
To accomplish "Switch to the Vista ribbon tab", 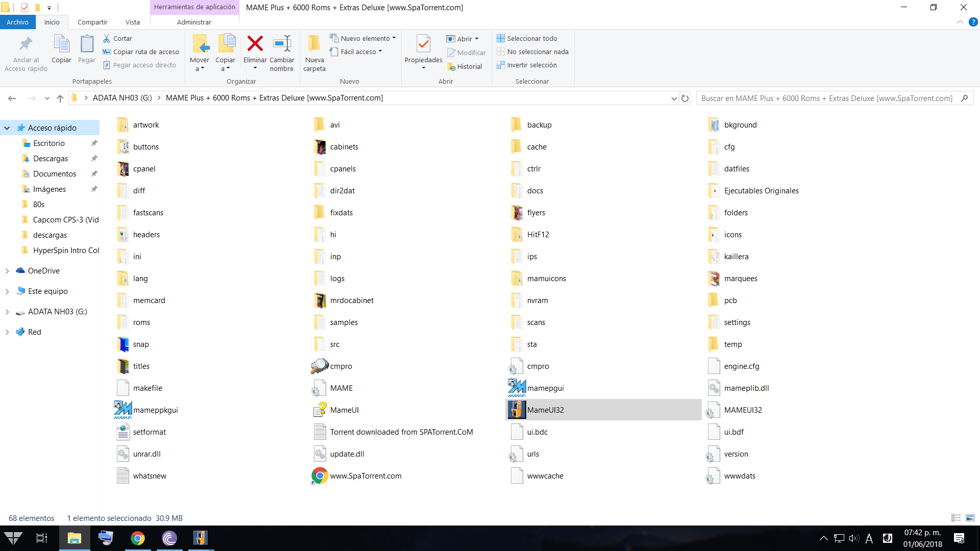I will pyautogui.click(x=132, y=22).
